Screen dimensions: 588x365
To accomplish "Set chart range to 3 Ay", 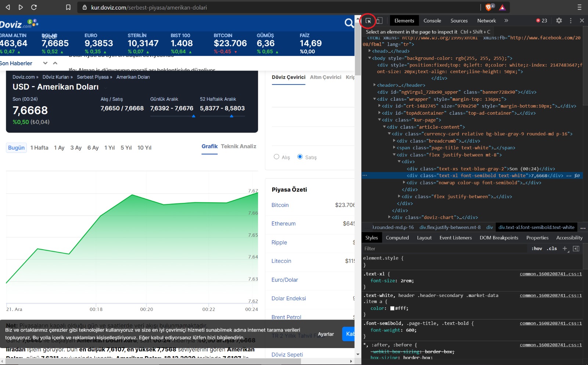I will (x=76, y=148).
